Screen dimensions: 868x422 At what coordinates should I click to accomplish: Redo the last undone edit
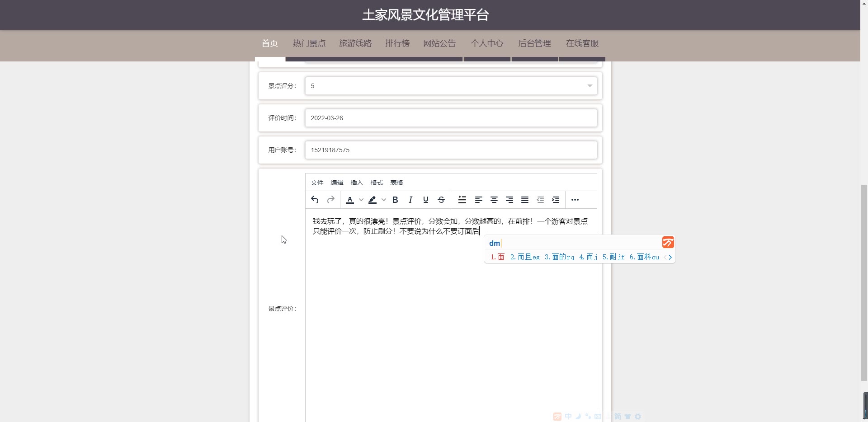pyautogui.click(x=330, y=200)
